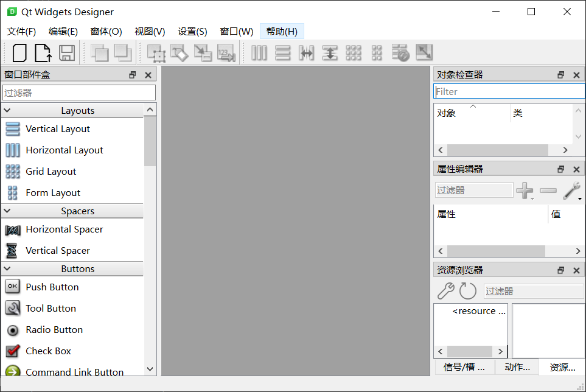Image resolution: width=586 pixels, height=392 pixels.
Task: Collapse the Buttons category
Action: pyautogui.click(x=7, y=269)
